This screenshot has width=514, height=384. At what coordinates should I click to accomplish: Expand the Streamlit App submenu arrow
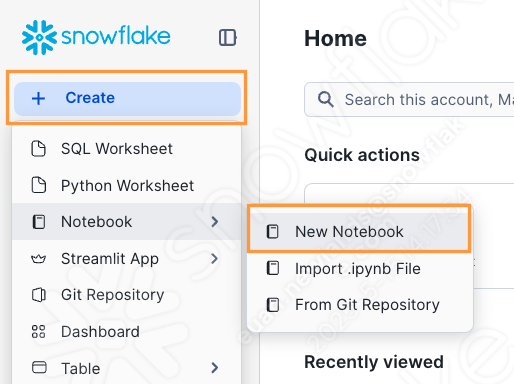(215, 259)
